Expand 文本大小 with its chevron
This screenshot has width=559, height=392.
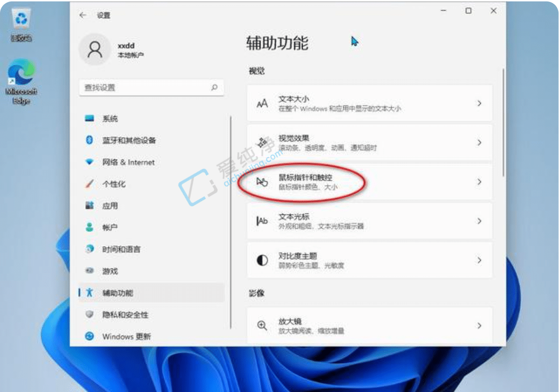pos(479,103)
